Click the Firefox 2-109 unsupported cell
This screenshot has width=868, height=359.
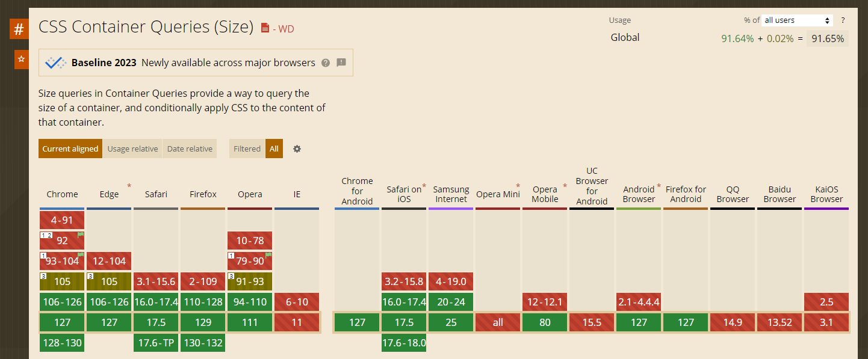pyautogui.click(x=203, y=281)
